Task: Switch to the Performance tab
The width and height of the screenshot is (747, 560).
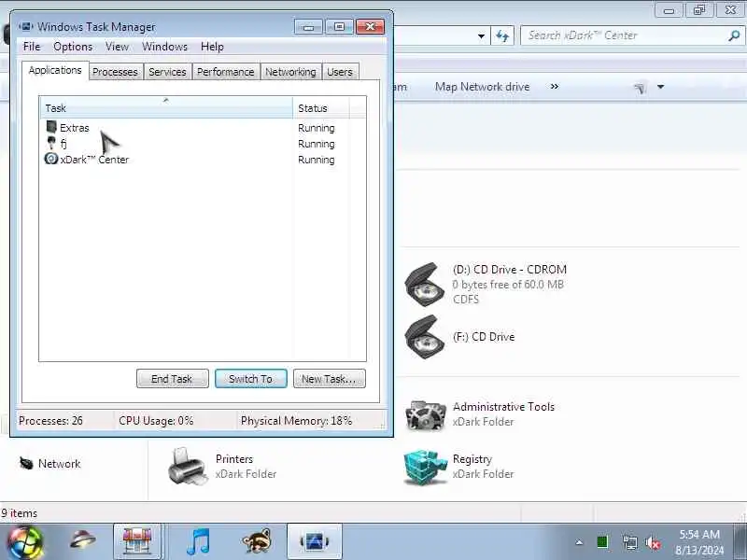Action: [x=225, y=72]
